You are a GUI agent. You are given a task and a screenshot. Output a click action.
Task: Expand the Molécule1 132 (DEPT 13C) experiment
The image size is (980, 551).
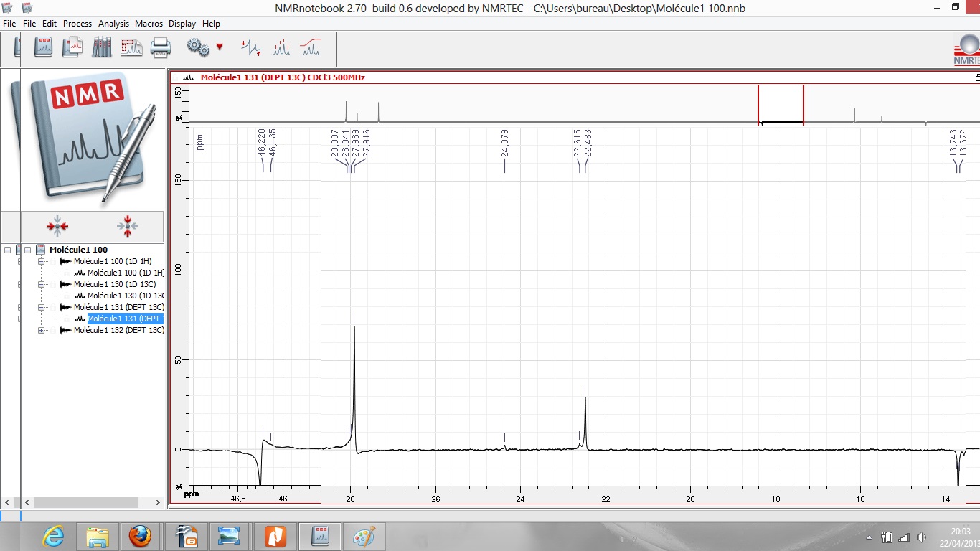(42, 330)
